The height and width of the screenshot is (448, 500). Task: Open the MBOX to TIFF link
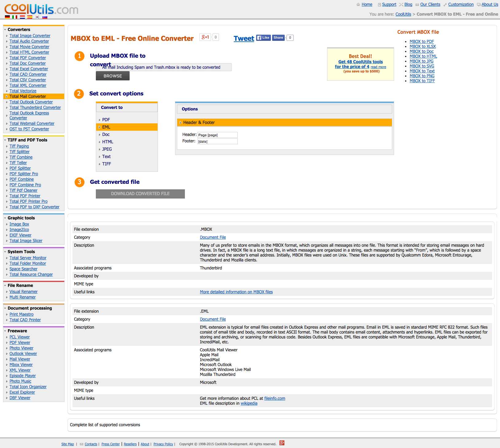(x=422, y=81)
